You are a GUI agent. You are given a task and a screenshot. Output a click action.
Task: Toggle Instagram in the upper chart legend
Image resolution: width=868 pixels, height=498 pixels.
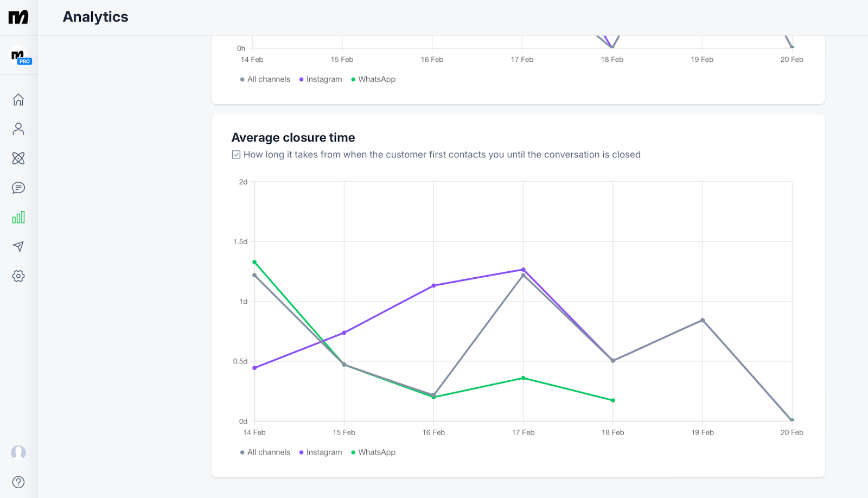coord(321,79)
